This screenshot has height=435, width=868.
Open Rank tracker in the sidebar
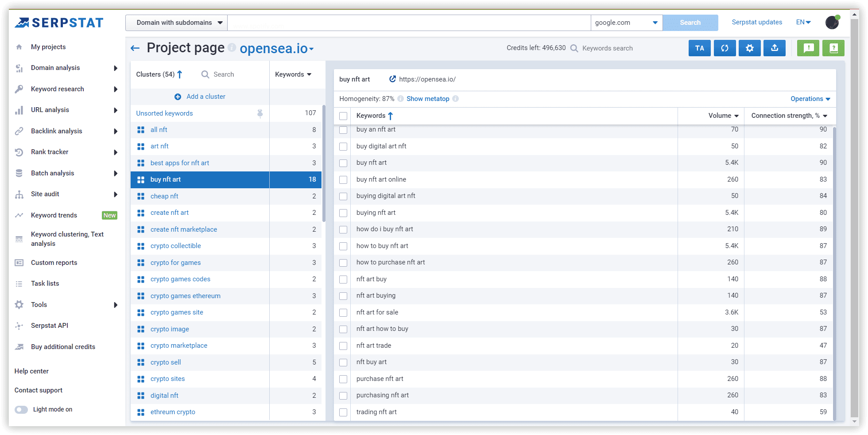click(50, 152)
